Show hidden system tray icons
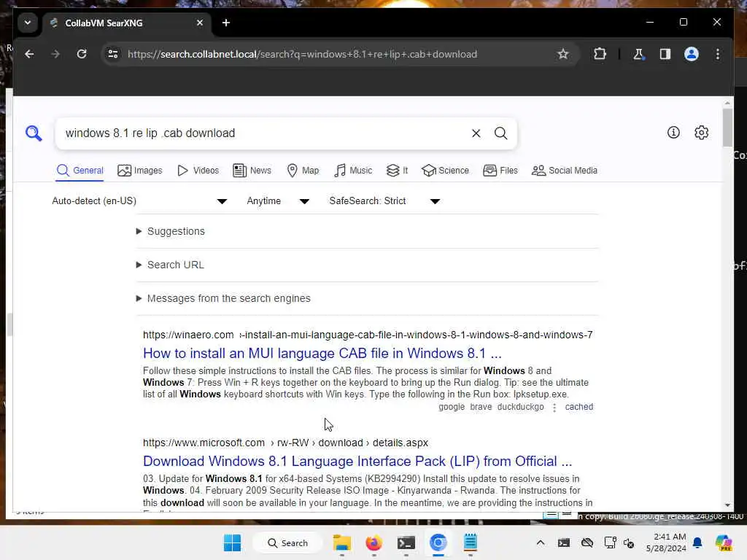 coord(541,542)
